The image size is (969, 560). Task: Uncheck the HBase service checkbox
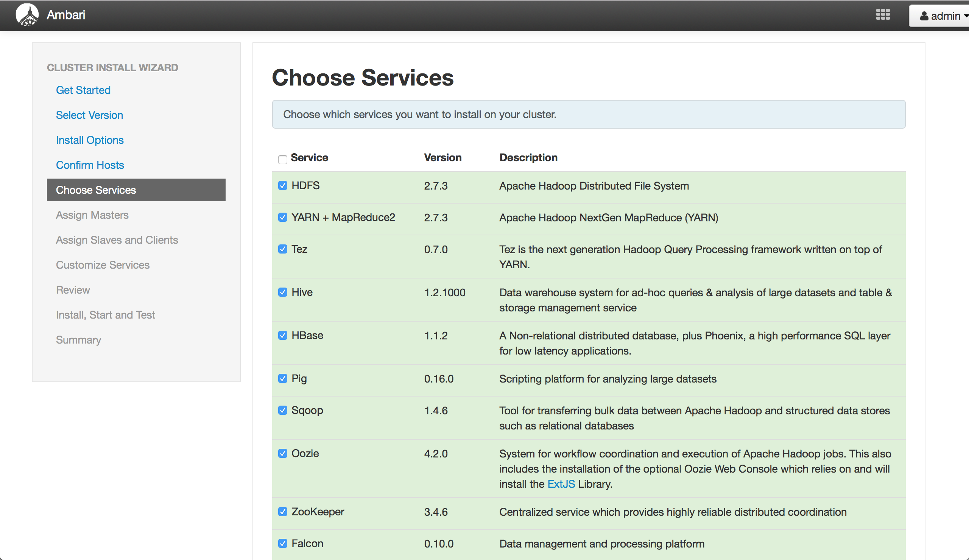[x=283, y=335]
